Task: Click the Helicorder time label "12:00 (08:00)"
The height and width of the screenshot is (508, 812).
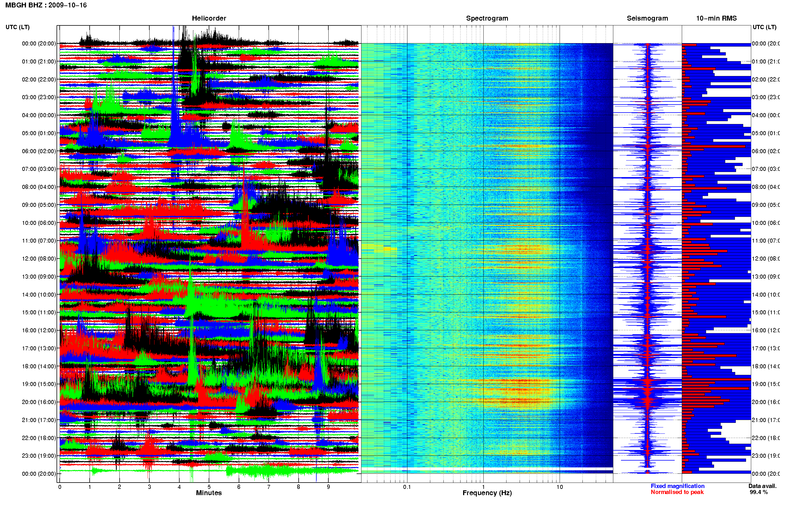Action: pyautogui.click(x=39, y=259)
